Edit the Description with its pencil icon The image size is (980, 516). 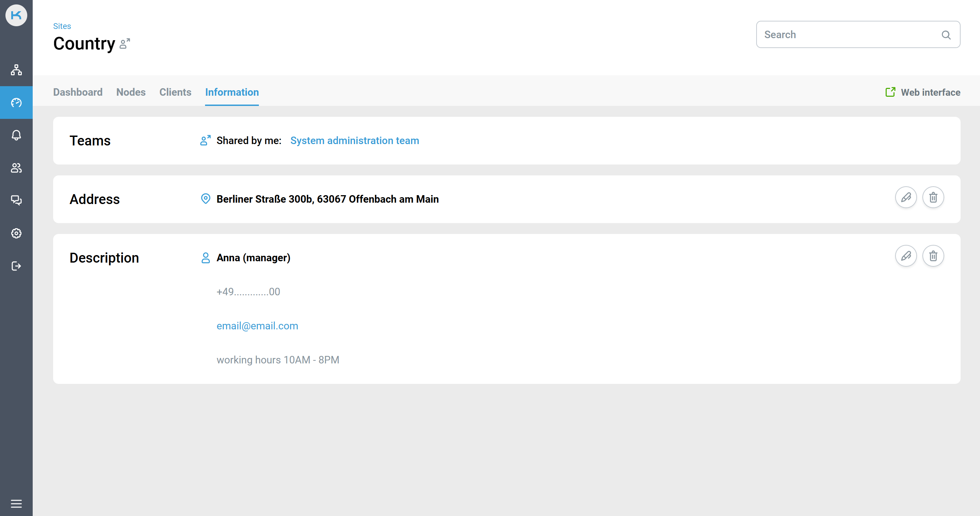click(x=906, y=256)
